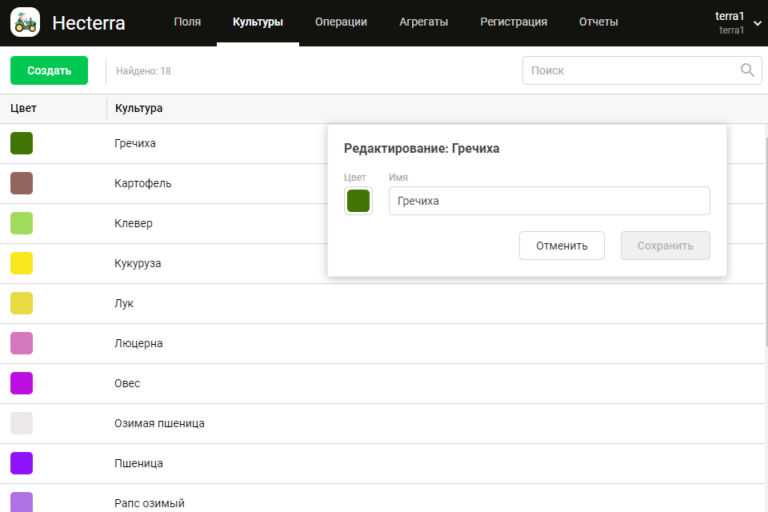The image size is (768, 512).
Task: Click the magenta swatch for Овес
Action: click(x=22, y=383)
